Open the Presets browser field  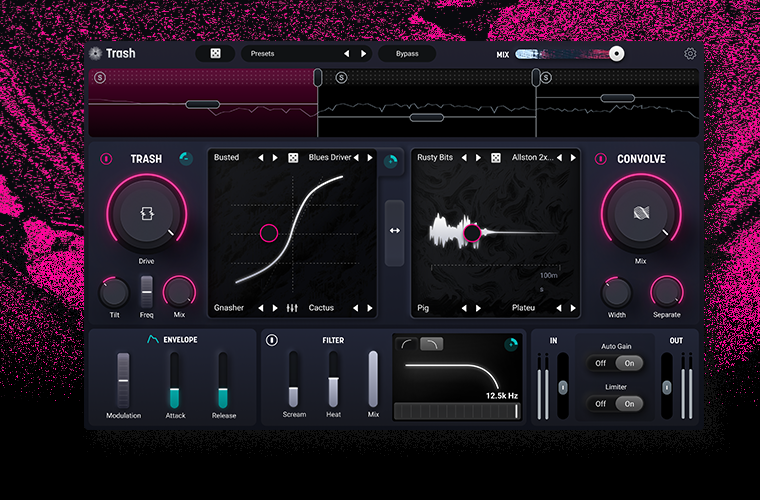[x=306, y=54]
